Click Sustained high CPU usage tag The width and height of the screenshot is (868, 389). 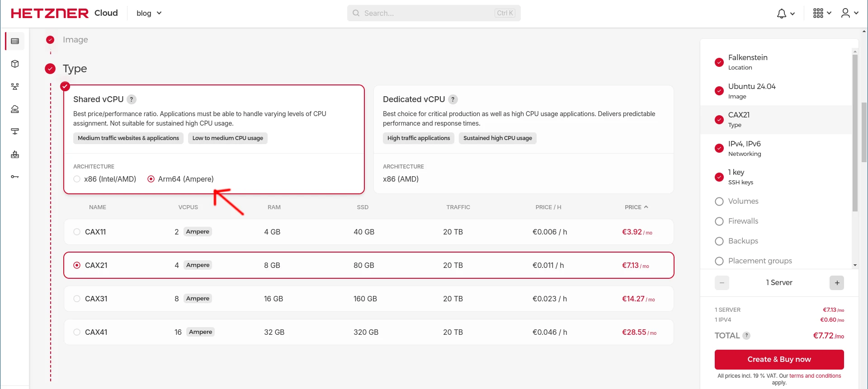pyautogui.click(x=498, y=138)
